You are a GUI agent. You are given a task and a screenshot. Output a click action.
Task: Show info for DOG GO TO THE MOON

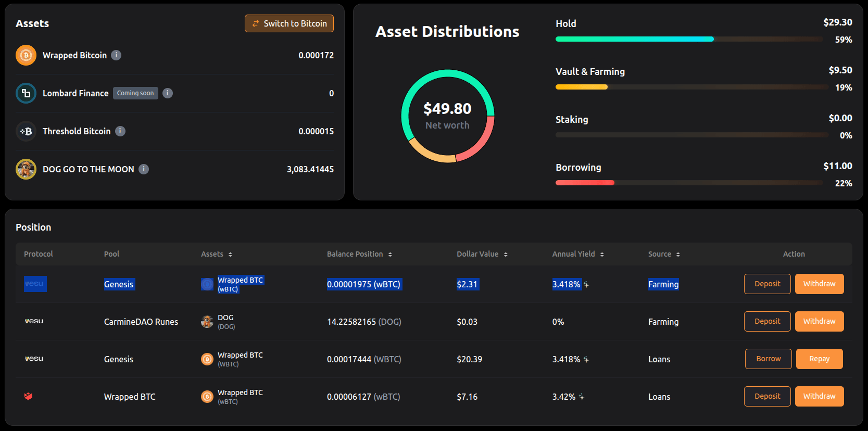pyautogui.click(x=144, y=169)
